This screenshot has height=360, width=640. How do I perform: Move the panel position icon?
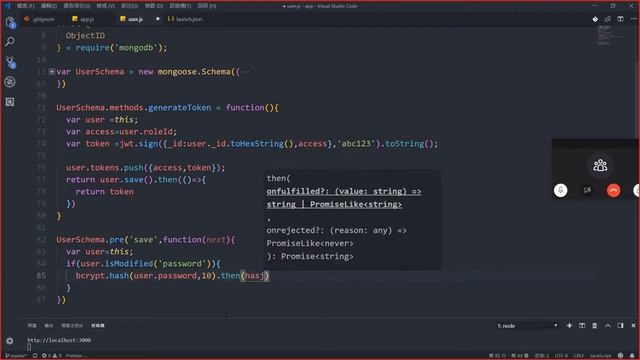coord(620,326)
